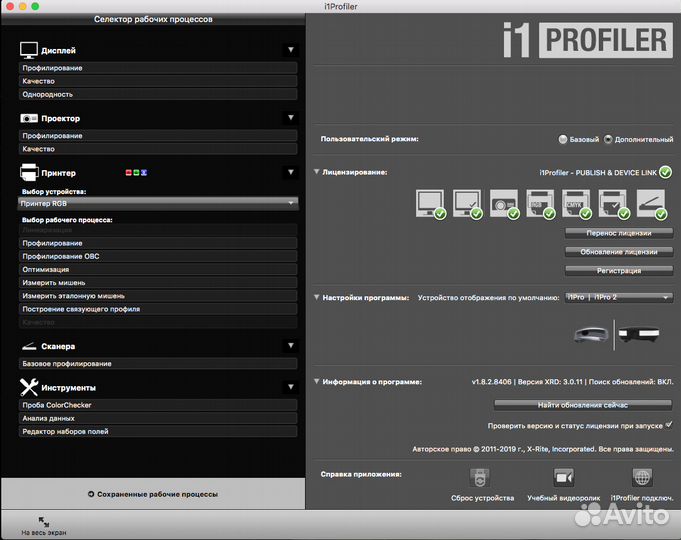681x540 pixels.
Task: Open Профилирование under Принтер
Action: (158, 243)
